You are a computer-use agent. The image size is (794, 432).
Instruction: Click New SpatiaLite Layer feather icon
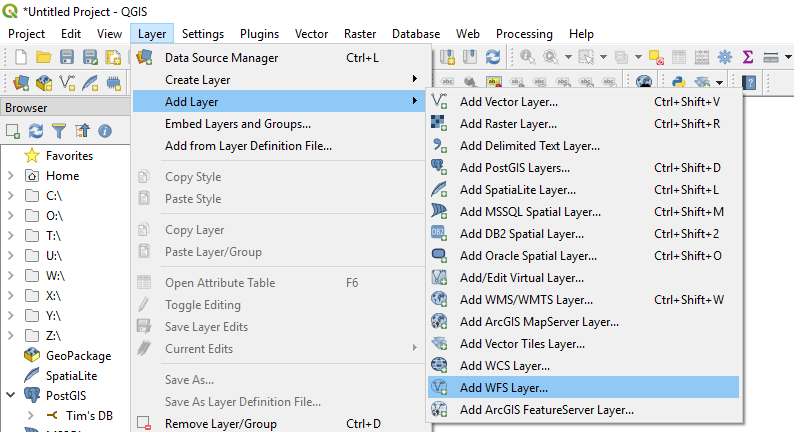[90, 82]
